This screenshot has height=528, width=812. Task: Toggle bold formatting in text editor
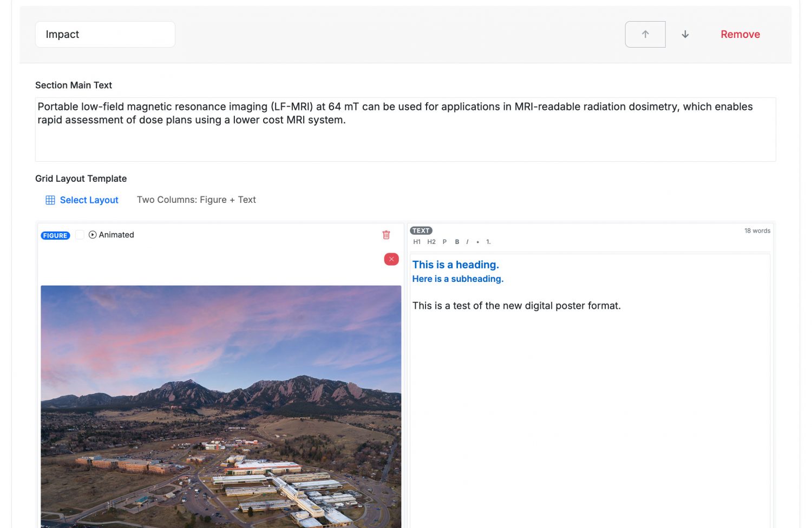pos(457,242)
